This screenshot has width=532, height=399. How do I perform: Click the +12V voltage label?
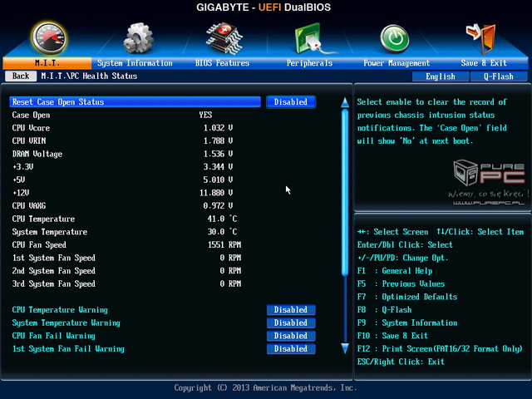coord(21,193)
